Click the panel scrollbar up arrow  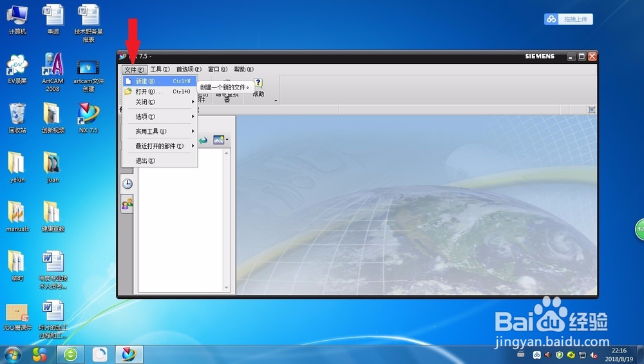coord(226,153)
